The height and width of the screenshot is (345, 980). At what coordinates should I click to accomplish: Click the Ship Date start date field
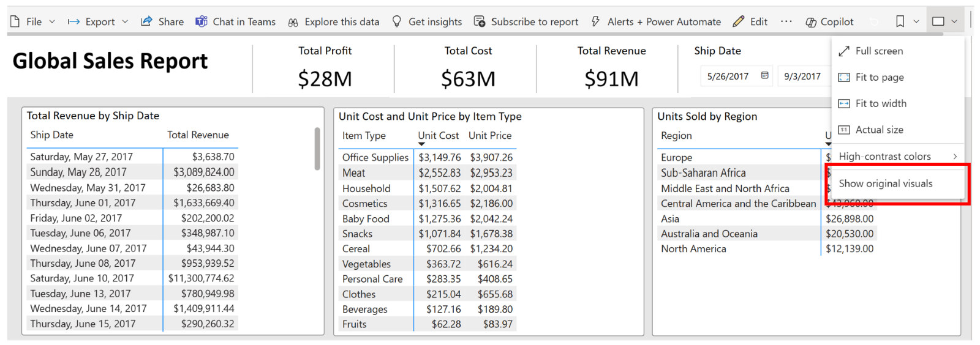pyautogui.click(x=737, y=76)
